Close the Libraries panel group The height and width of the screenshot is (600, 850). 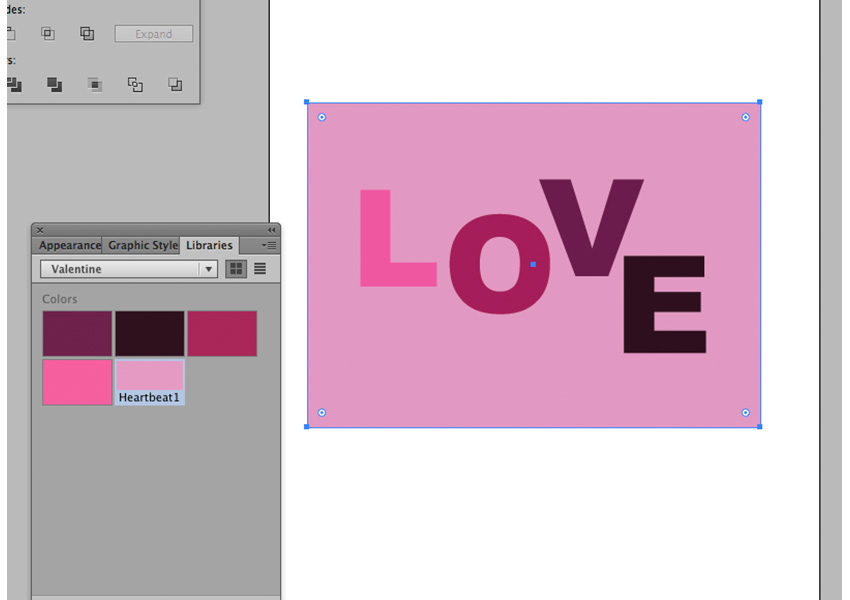click(x=40, y=230)
